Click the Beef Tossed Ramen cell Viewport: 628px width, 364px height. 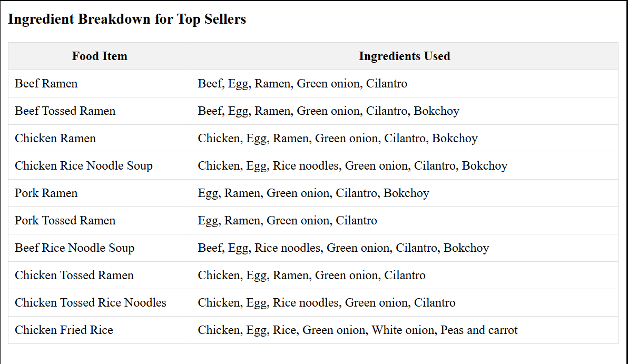(x=65, y=111)
